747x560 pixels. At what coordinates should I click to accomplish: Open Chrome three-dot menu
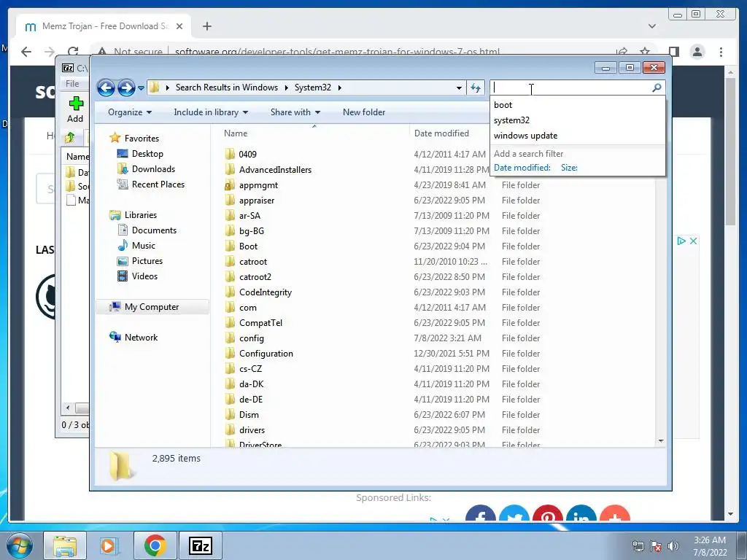pyautogui.click(x=721, y=52)
